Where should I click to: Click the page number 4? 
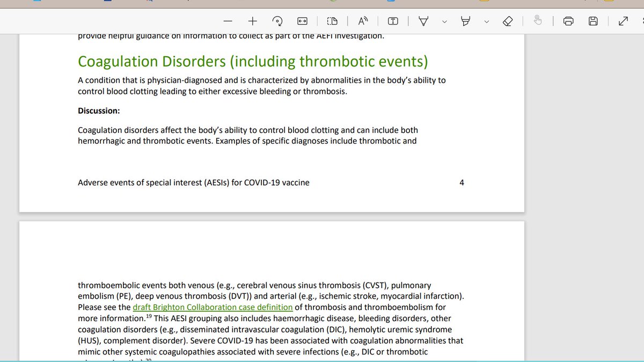click(462, 182)
